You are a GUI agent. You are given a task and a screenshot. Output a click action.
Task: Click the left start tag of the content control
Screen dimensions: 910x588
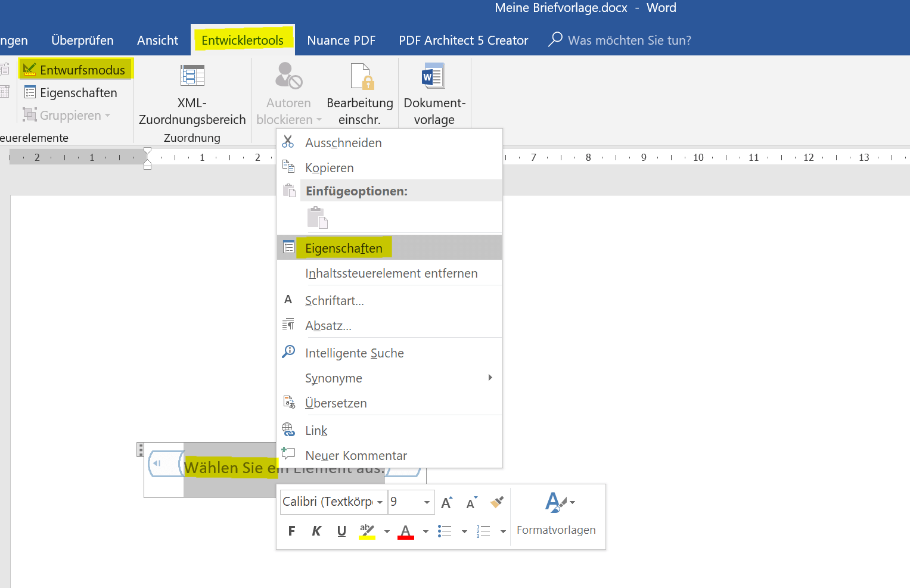[x=165, y=463]
